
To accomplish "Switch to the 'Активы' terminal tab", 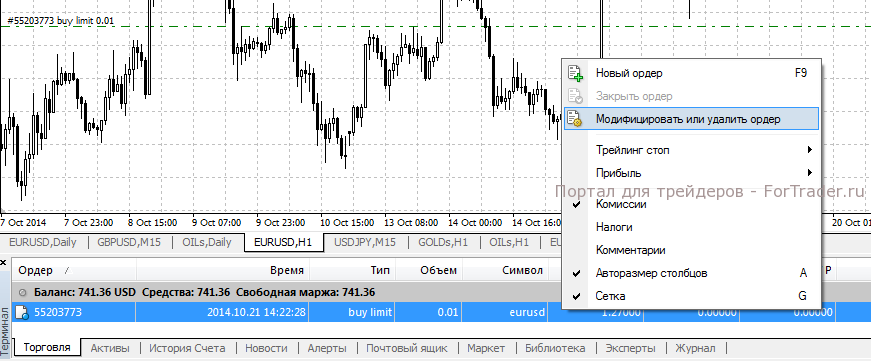I will [x=110, y=348].
